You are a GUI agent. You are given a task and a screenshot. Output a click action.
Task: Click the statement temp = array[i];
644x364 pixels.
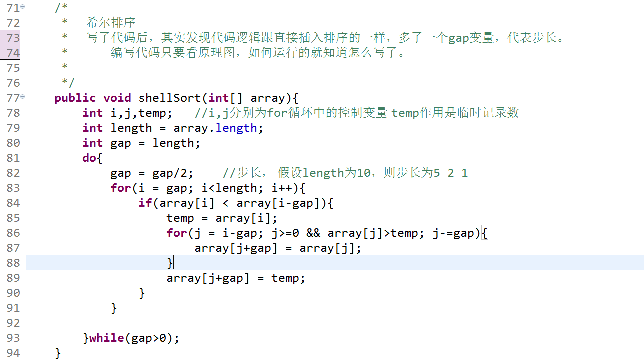coord(222,218)
